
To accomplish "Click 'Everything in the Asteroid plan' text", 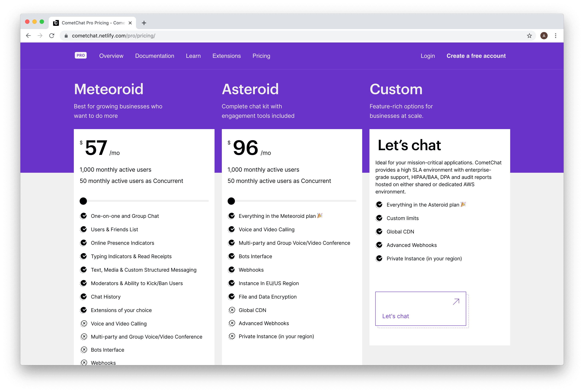I will pos(423,205).
